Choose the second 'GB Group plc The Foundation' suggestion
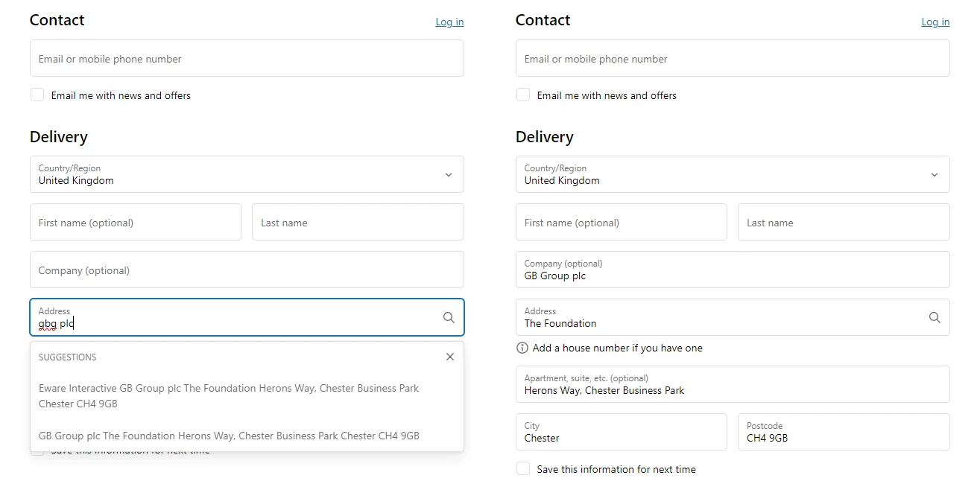The height and width of the screenshot is (484, 980). click(x=229, y=436)
